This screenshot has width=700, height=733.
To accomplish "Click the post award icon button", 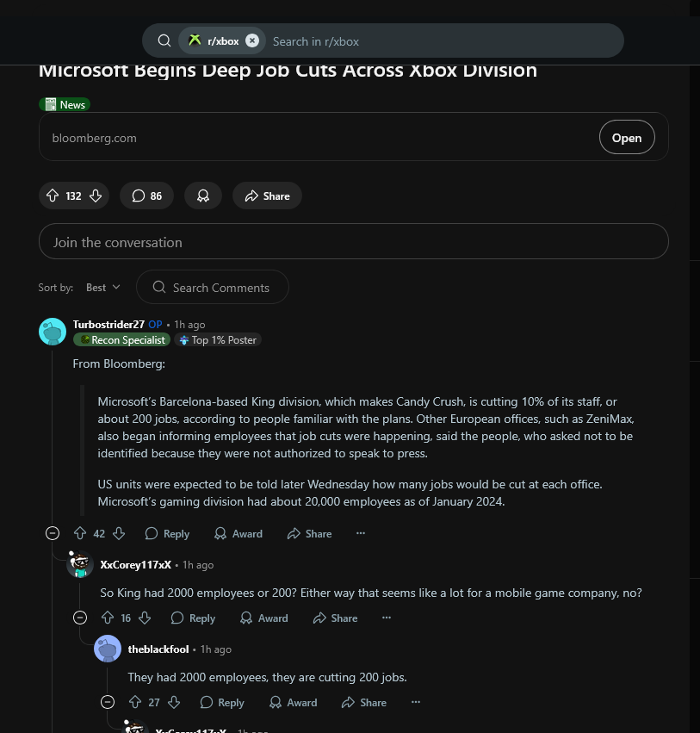I will (203, 196).
